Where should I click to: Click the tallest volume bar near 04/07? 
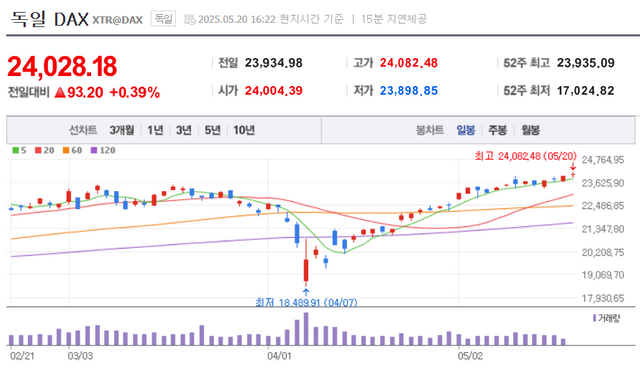[306, 329]
